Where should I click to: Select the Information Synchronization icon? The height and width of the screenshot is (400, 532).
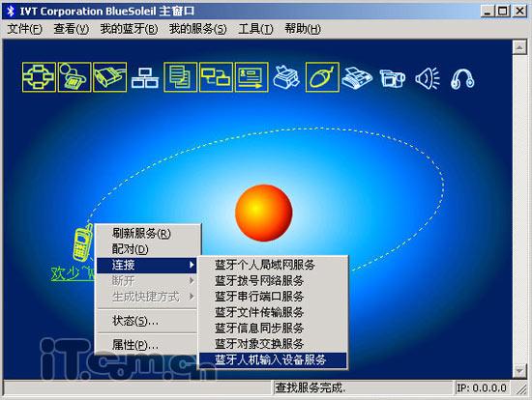[216, 77]
